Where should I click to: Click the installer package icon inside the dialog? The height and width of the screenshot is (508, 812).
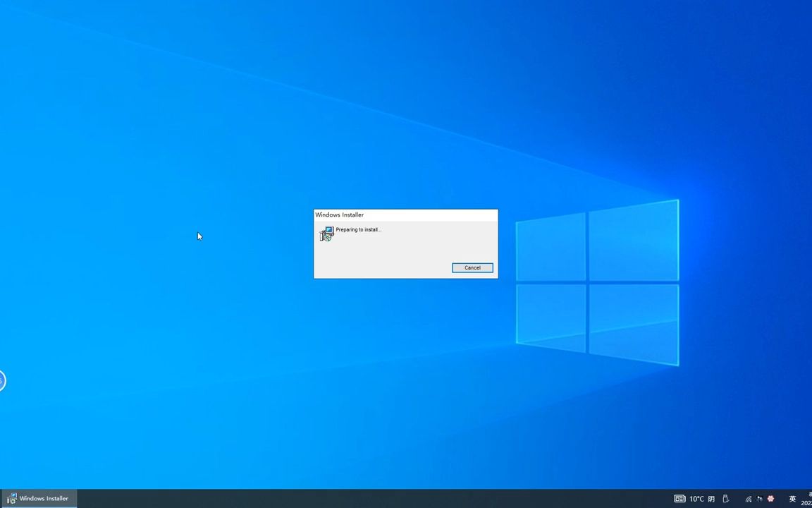[x=326, y=233]
